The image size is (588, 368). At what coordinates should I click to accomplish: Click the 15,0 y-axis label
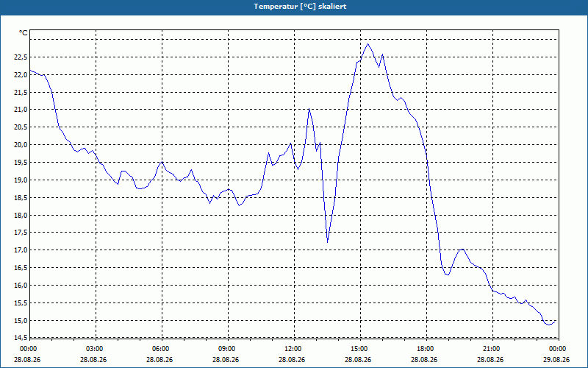pyautogui.click(x=21, y=321)
